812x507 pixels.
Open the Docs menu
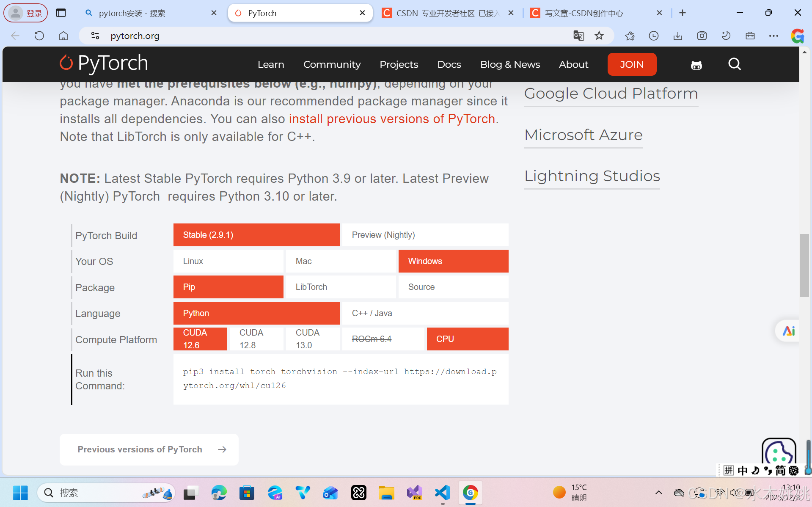tap(449, 64)
